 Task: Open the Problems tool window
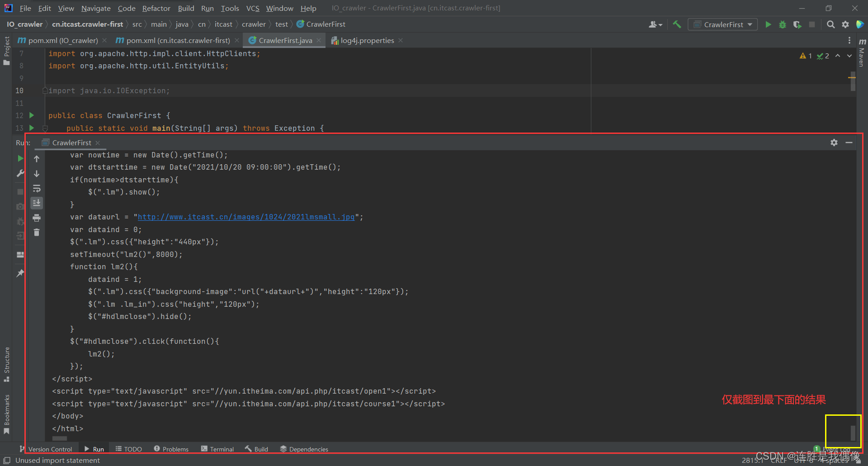point(171,449)
